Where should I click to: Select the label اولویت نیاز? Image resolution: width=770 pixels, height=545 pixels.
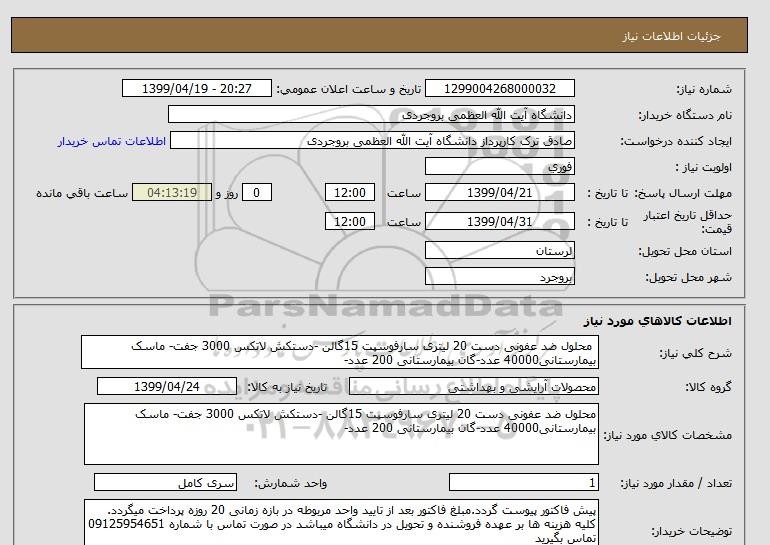pyautogui.click(x=704, y=167)
